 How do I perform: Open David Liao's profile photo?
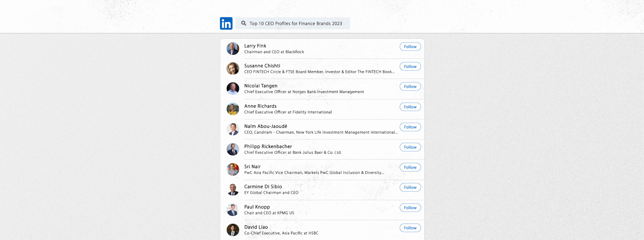click(233, 230)
